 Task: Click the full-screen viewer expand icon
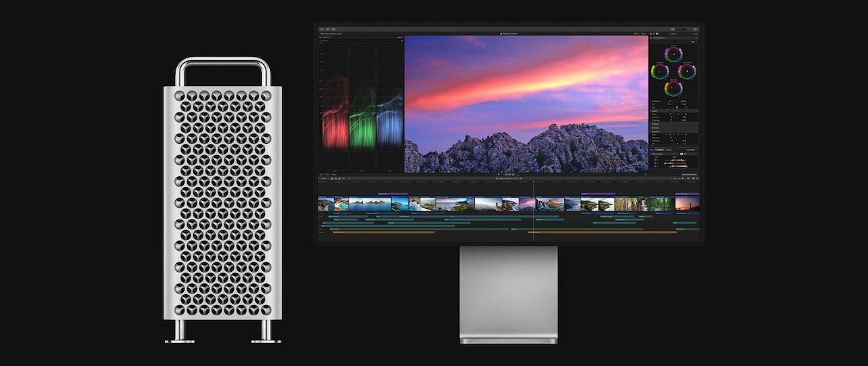click(645, 174)
